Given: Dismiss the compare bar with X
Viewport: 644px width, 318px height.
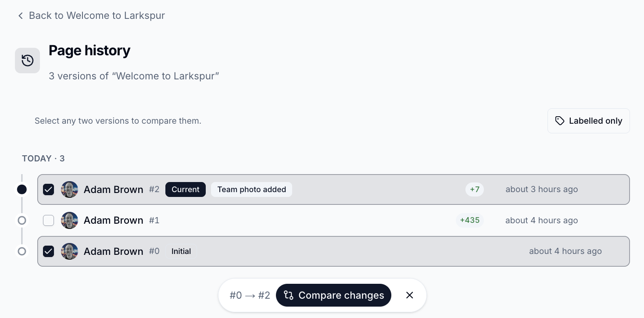Looking at the screenshot, I should pyautogui.click(x=410, y=295).
